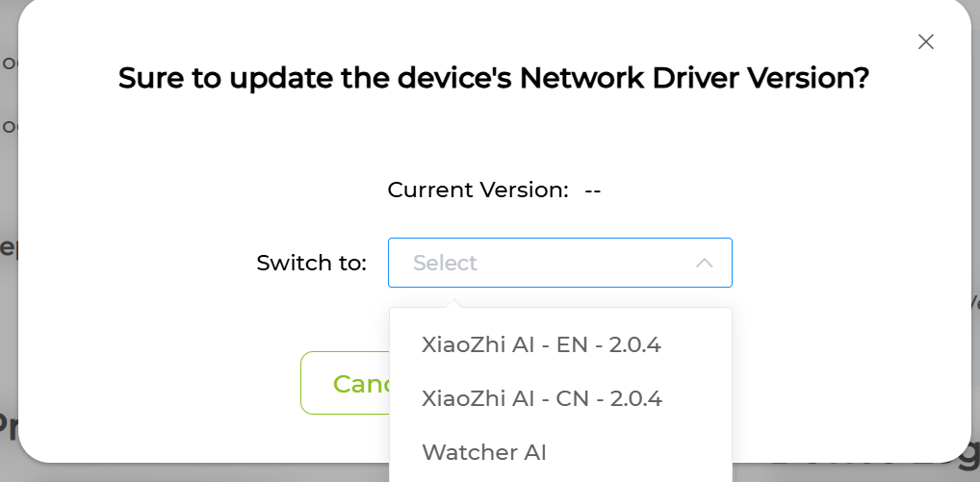Click the dialog title about Network Driver Version
This screenshot has height=482, width=980.
click(493, 79)
